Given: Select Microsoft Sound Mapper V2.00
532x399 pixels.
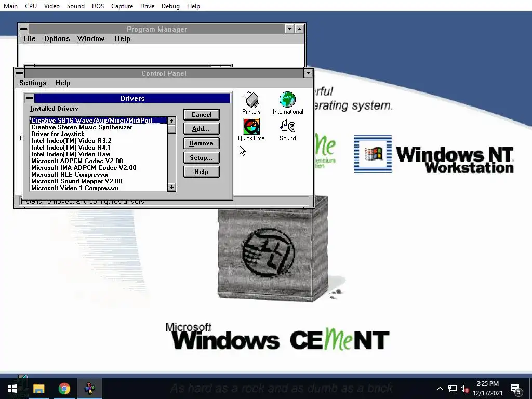Looking at the screenshot, I should (x=99, y=181).
